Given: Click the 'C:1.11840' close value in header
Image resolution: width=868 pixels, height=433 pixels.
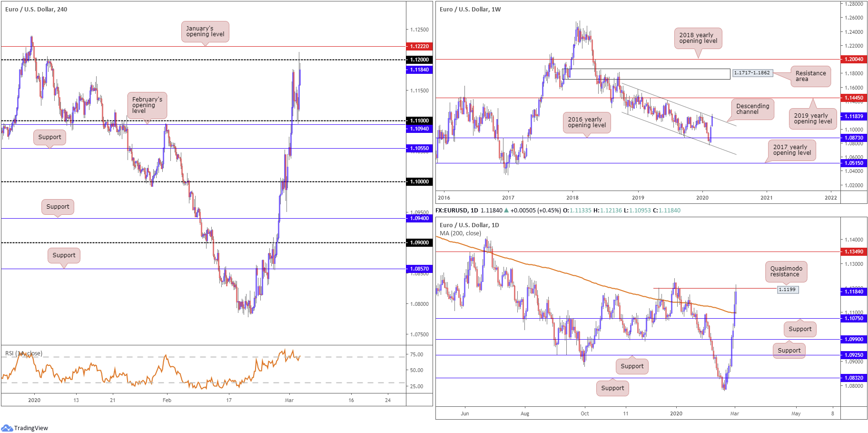Looking at the screenshot, I should click(666, 211).
